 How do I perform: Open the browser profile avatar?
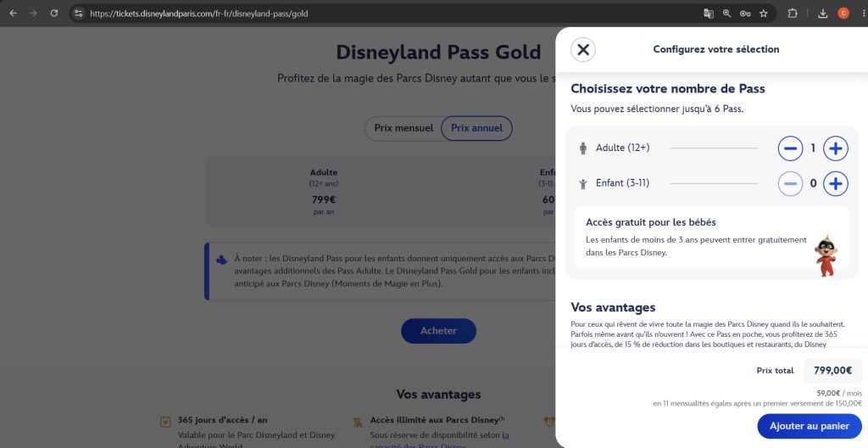click(843, 14)
